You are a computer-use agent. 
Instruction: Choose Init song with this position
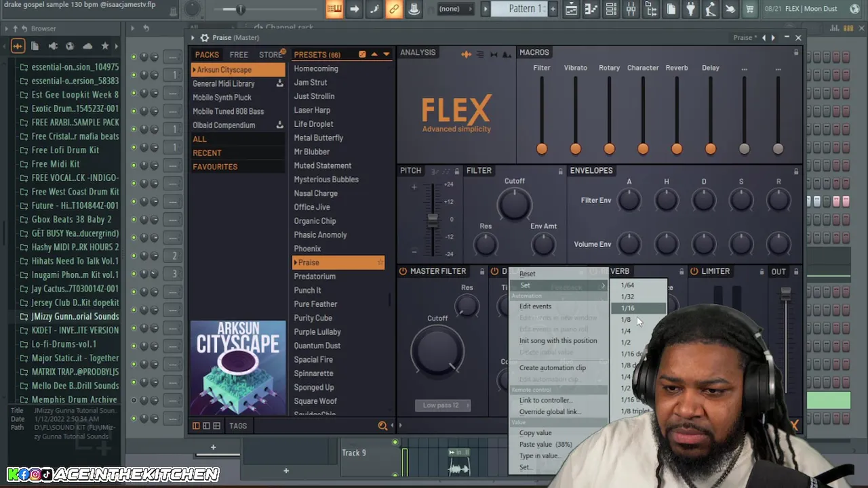[558, 341]
